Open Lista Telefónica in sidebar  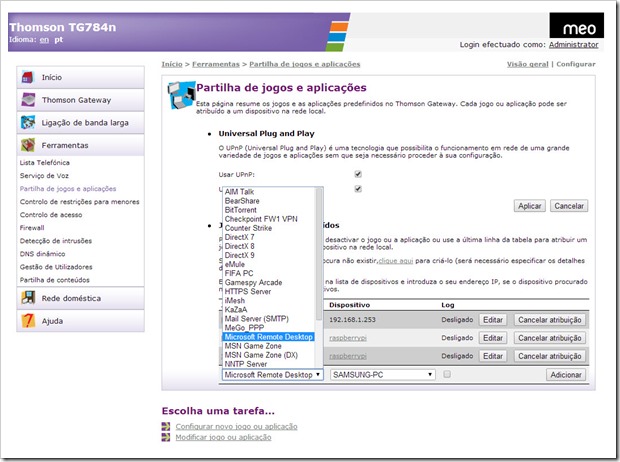click(45, 163)
